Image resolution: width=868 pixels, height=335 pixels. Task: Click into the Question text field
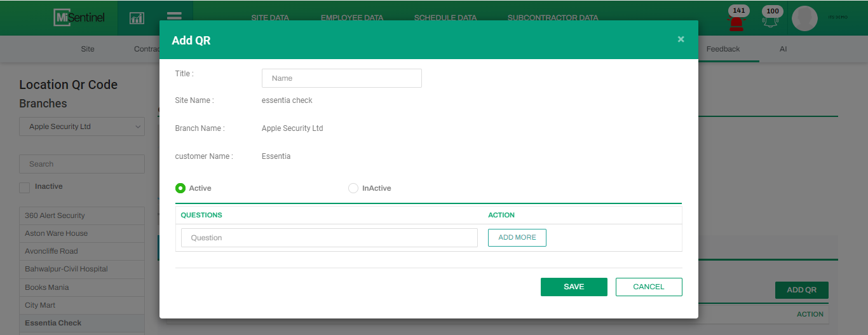pos(329,238)
